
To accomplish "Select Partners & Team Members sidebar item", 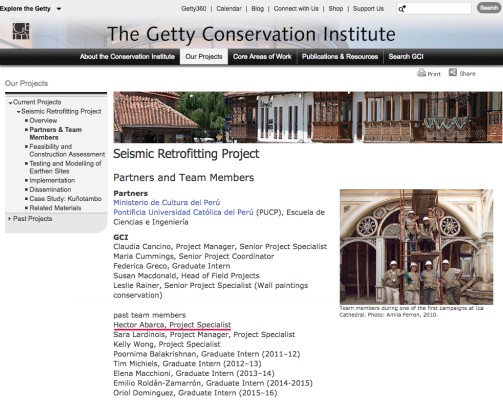I will [x=55, y=133].
